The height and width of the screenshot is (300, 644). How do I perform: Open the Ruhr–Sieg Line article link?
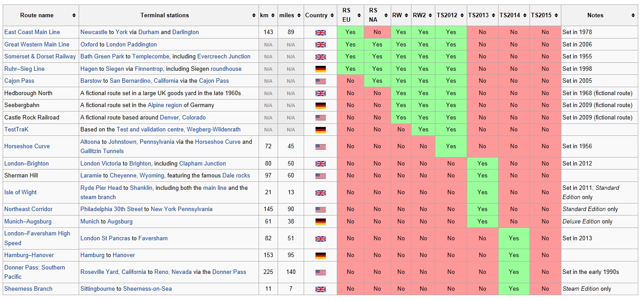click(24, 69)
